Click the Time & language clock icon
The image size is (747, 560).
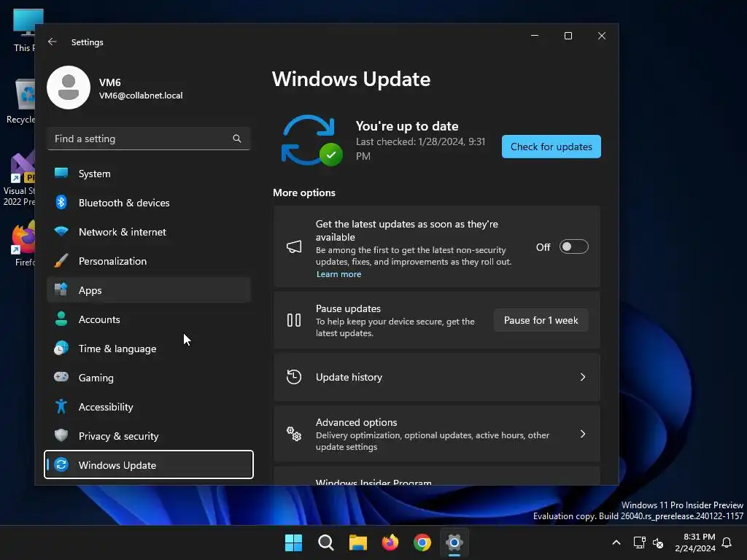coord(61,348)
